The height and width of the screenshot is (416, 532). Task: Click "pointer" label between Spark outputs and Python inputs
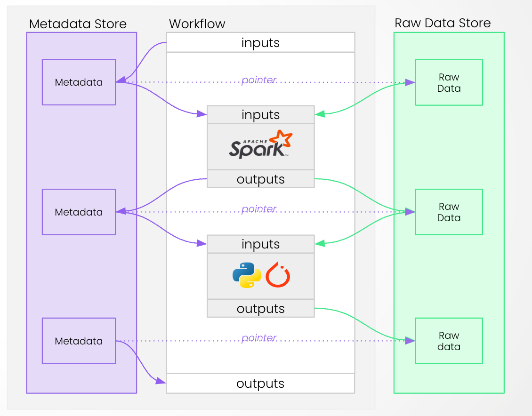click(x=259, y=209)
